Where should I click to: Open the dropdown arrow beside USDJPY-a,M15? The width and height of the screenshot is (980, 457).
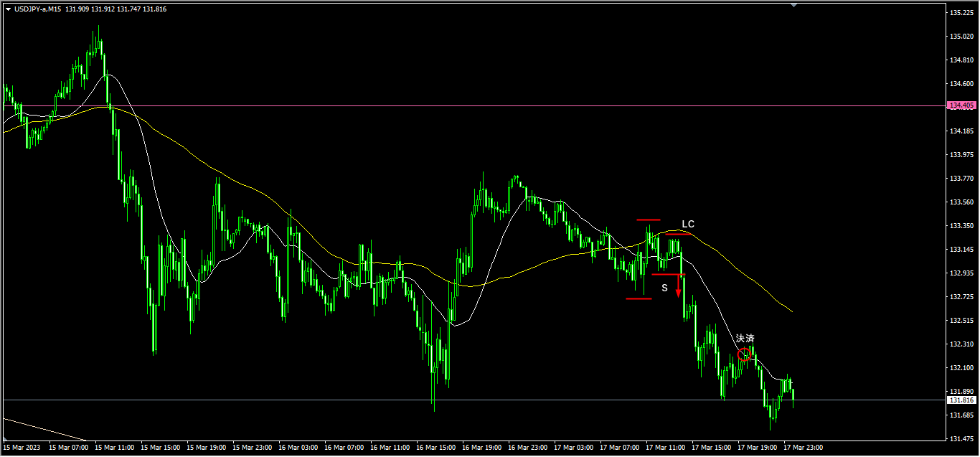[x=8, y=9]
